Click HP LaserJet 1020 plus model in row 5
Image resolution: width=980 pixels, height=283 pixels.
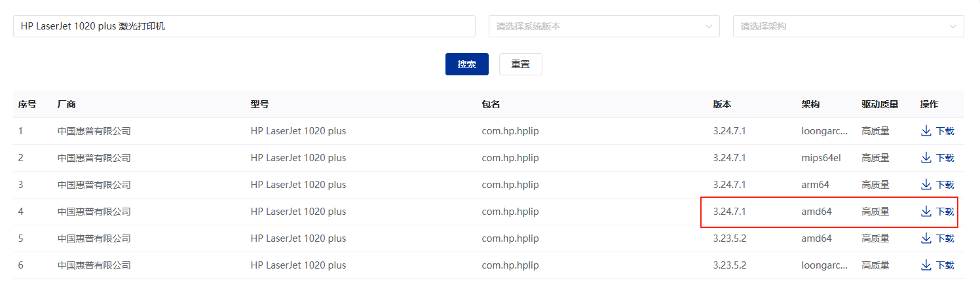(298, 238)
